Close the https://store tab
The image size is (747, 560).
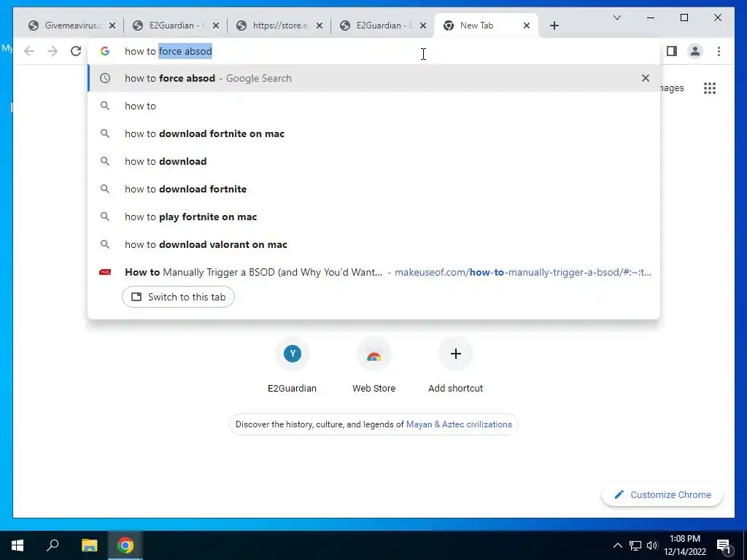coord(320,26)
